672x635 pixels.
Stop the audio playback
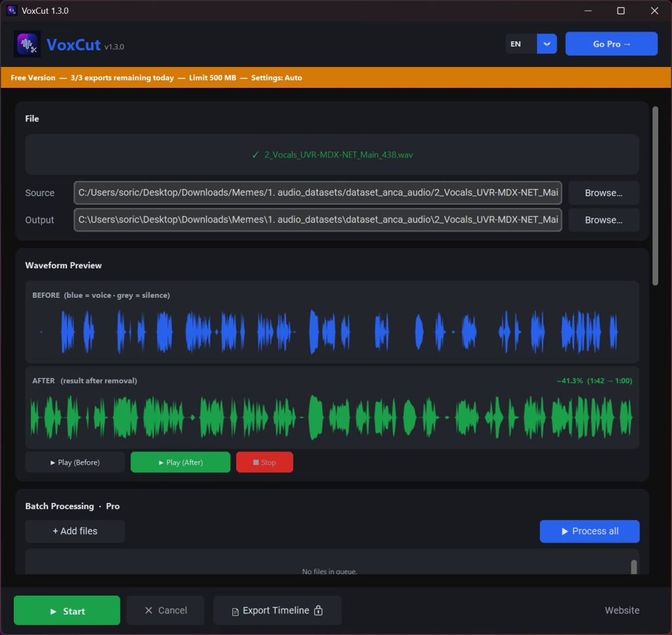click(264, 462)
